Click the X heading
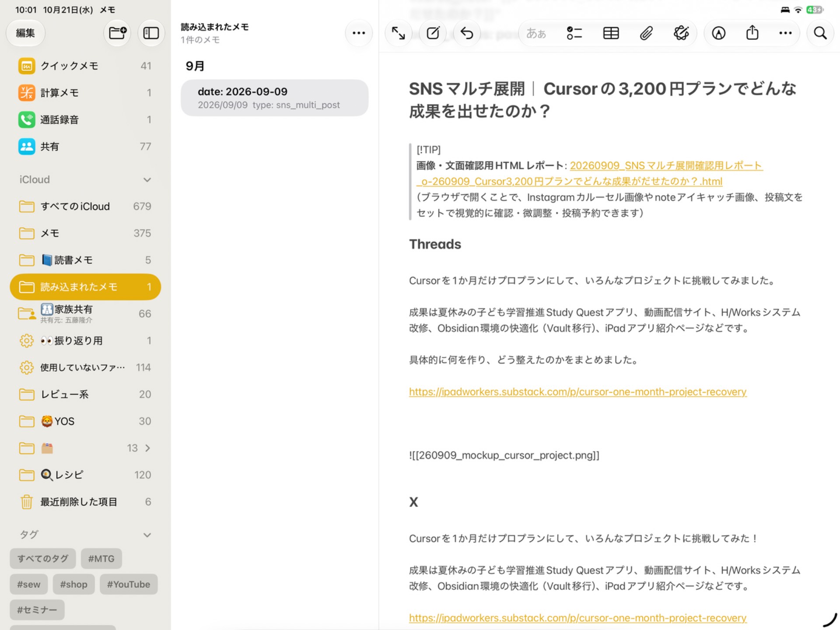Image resolution: width=840 pixels, height=630 pixels. click(x=413, y=502)
